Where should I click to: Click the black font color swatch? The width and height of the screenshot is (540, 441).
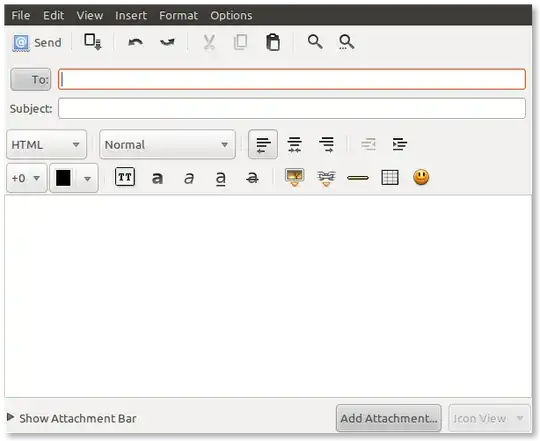63,178
